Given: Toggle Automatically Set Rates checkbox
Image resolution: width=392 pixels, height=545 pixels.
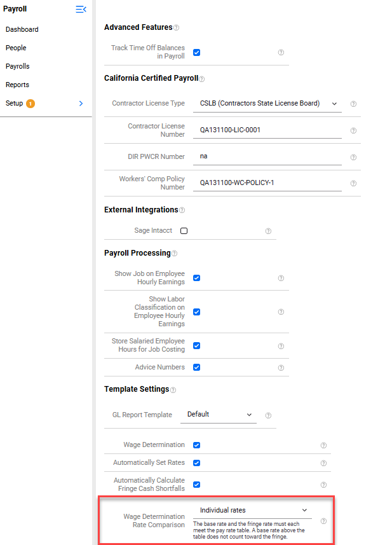Looking at the screenshot, I should [196, 463].
